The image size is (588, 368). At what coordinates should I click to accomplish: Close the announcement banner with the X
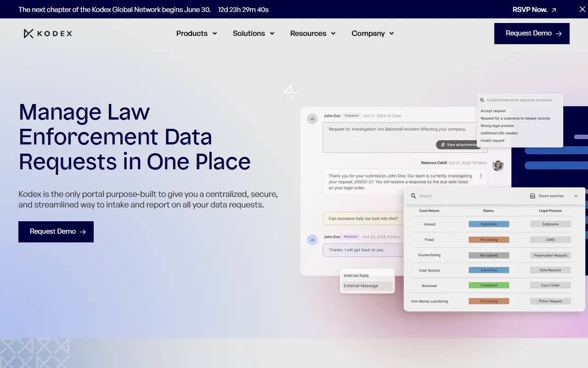[582, 9]
